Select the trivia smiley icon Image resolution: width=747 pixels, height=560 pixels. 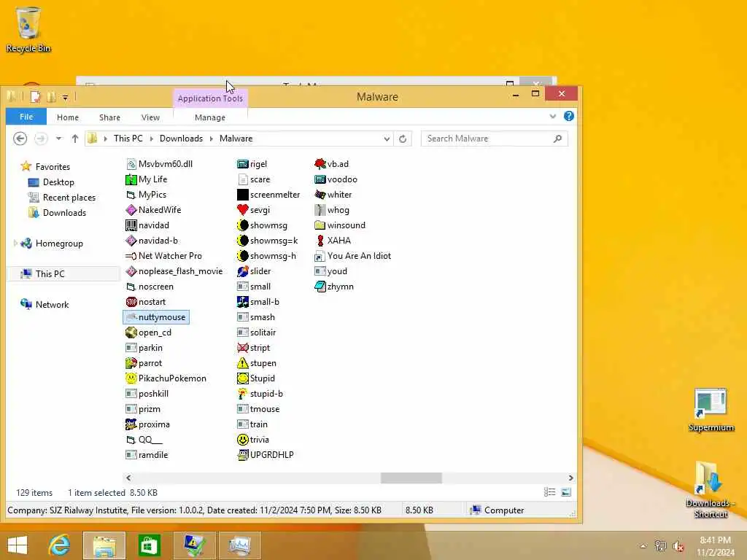click(242, 440)
